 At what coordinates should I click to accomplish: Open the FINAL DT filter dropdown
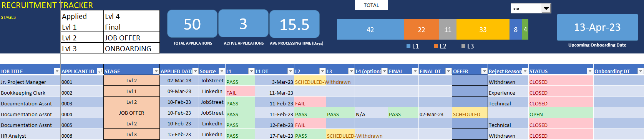(448, 71)
